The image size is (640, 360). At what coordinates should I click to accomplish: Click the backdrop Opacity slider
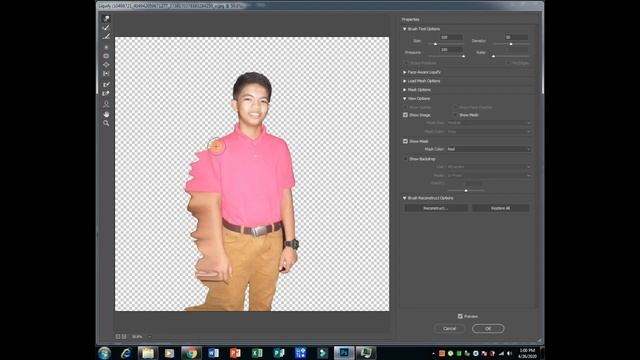pyautogui.click(x=466, y=191)
